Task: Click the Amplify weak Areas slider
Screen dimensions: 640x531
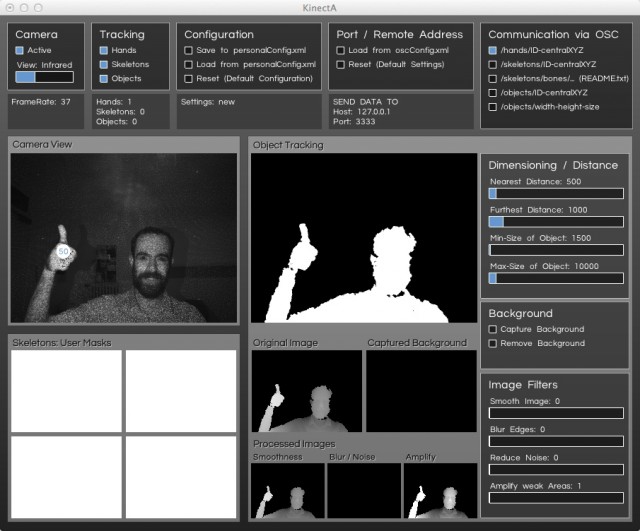Action: (x=555, y=497)
